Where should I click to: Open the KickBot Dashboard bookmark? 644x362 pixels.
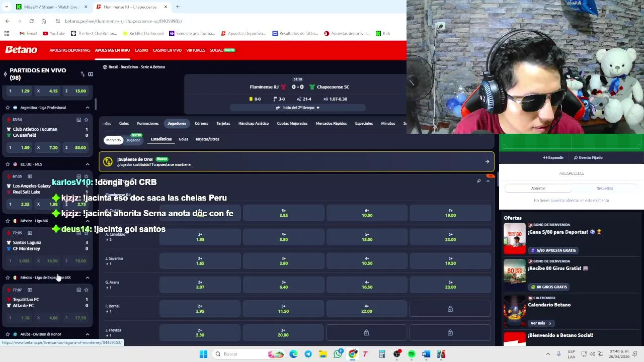click(x=142, y=33)
